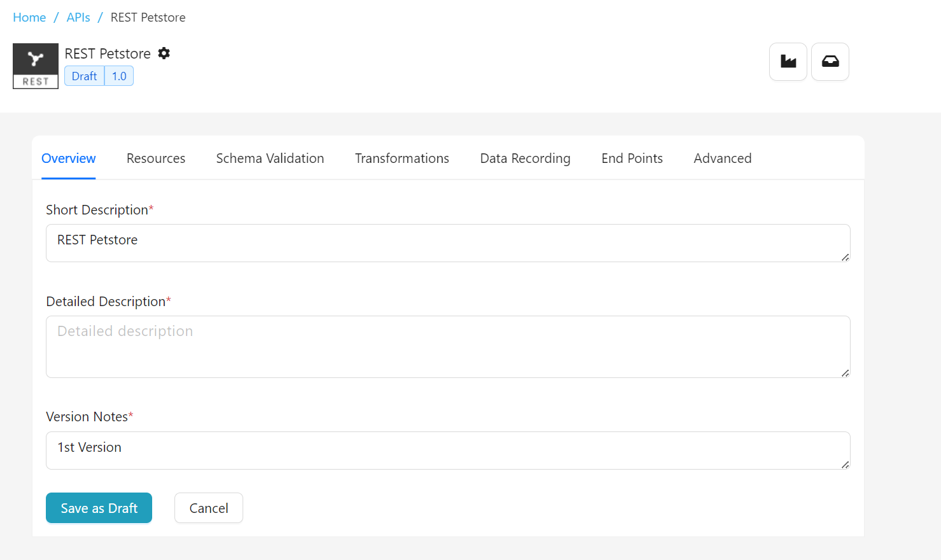
Task: Click the Cancel button
Action: (x=209, y=508)
